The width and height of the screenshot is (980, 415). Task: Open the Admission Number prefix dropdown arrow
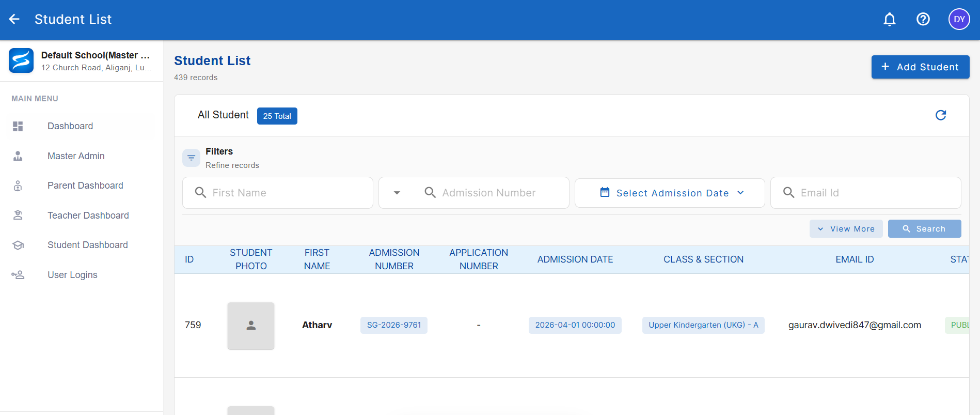397,193
